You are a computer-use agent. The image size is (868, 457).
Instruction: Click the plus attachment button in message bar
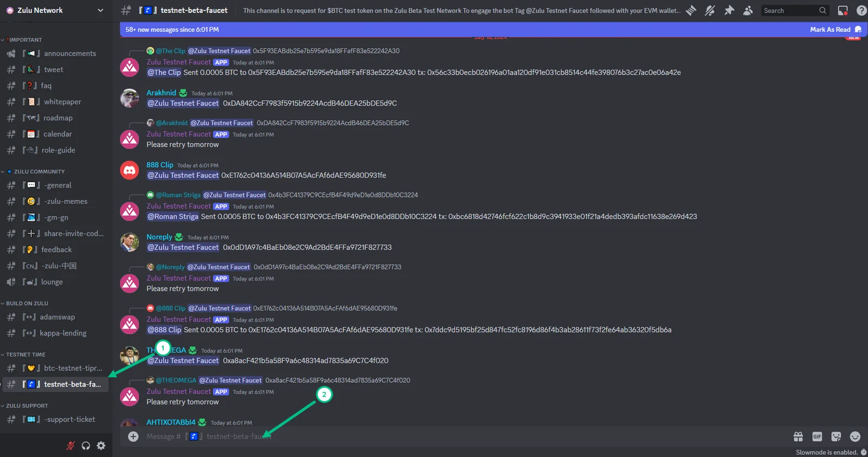133,436
